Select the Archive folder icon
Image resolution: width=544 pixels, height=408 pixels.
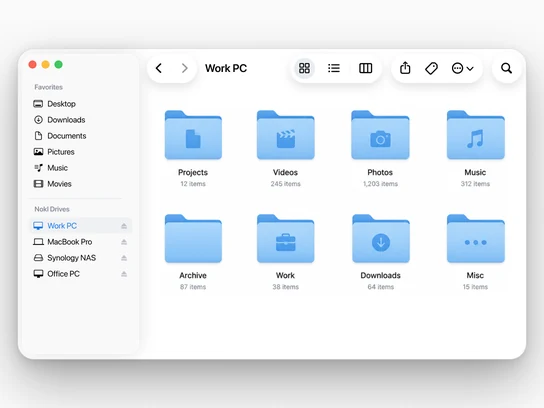193,239
